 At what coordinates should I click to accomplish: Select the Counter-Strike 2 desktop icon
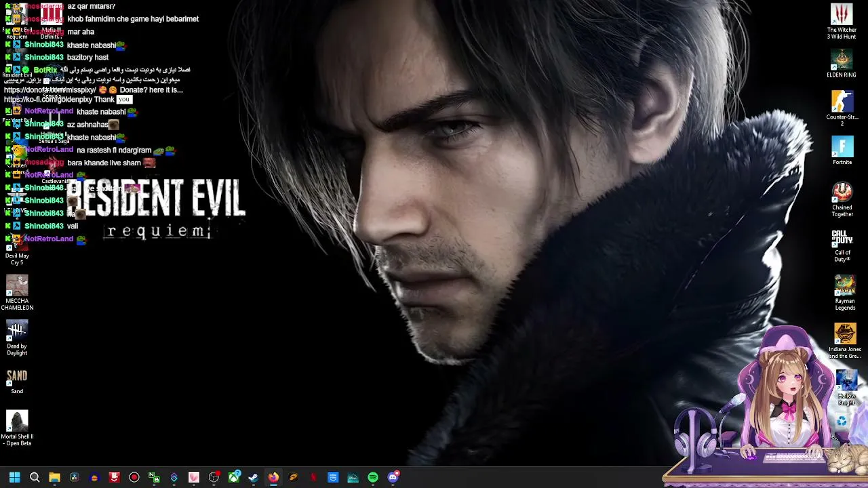point(842,108)
